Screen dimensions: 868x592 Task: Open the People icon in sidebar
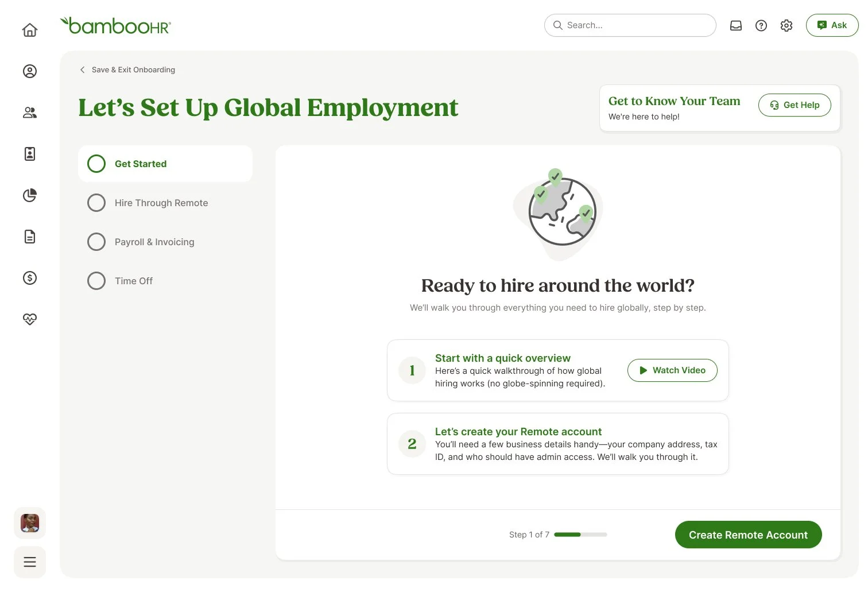[x=30, y=113]
